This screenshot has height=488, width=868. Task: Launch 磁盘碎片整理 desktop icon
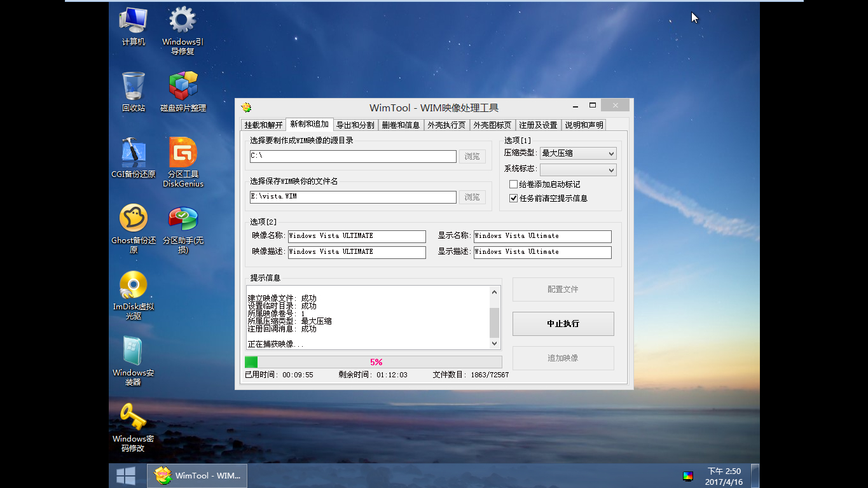183,92
